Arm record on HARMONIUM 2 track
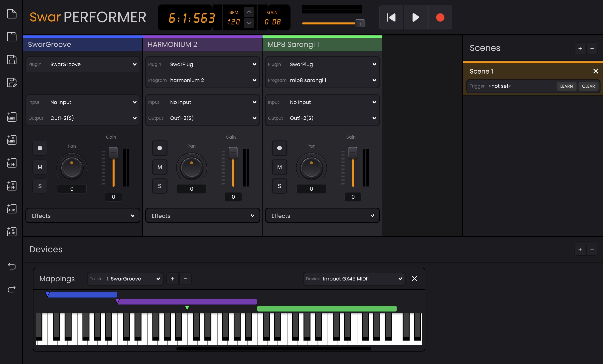603x364 pixels. point(160,148)
